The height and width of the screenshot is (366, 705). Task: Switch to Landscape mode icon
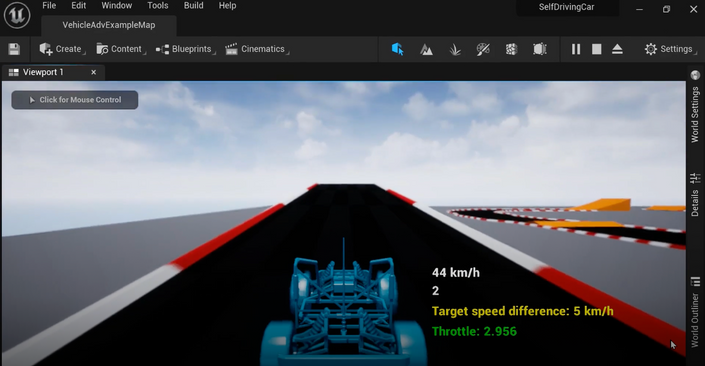(x=426, y=49)
